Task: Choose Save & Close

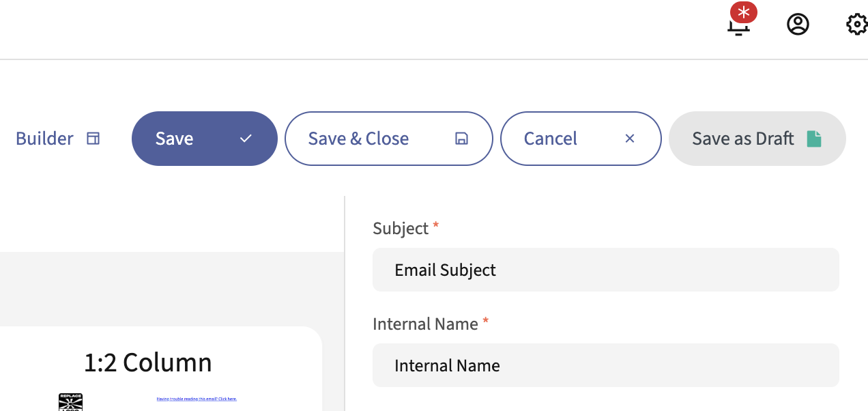Action: 359,139
